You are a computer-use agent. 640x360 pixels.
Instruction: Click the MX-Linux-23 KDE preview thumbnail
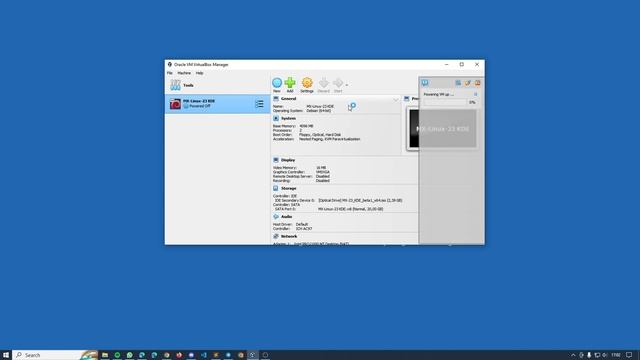click(442, 129)
